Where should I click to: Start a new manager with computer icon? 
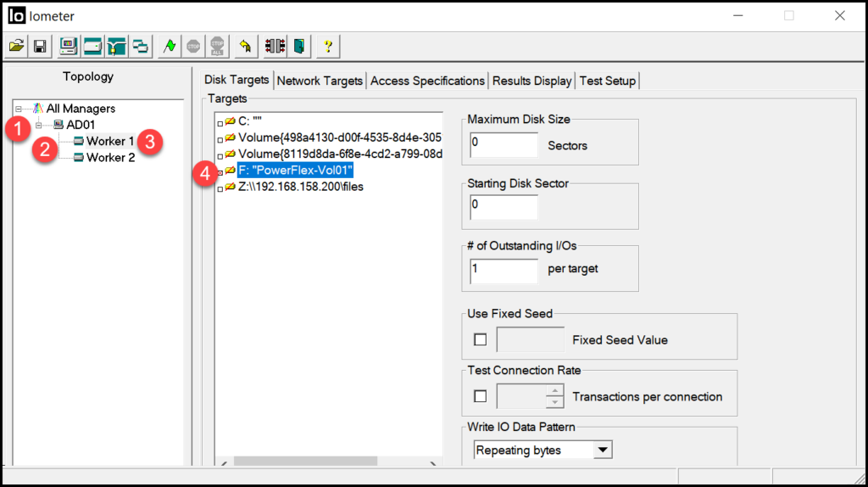(x=69, y=46)
